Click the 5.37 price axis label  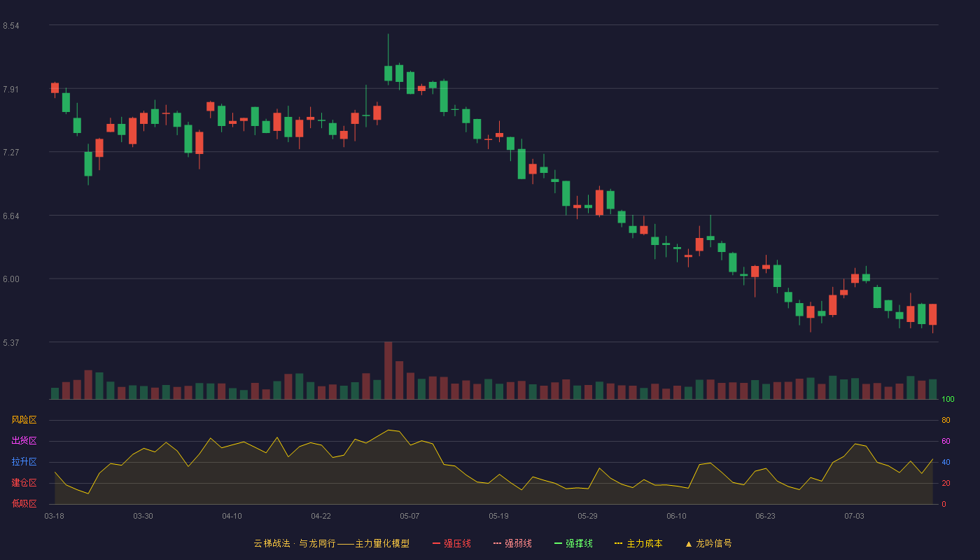click(x=10, y=343)
